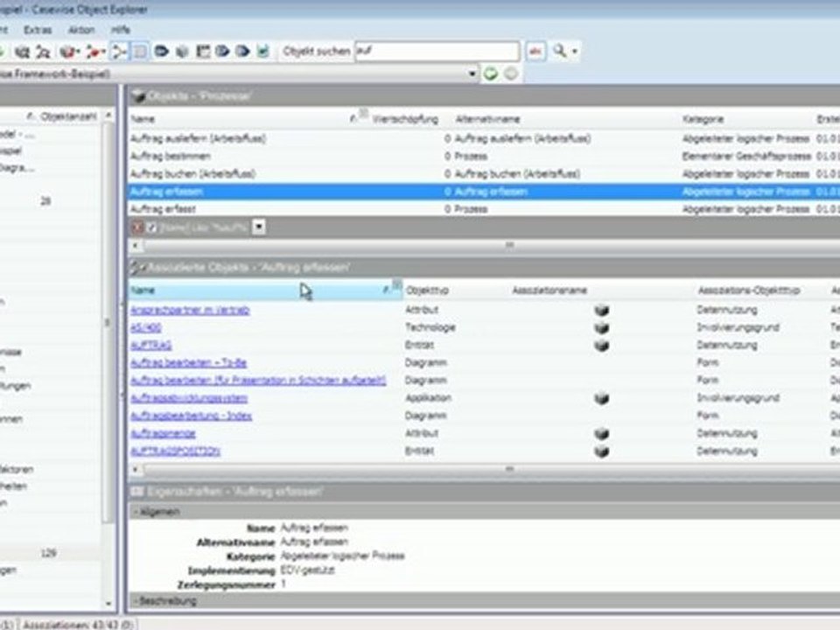840x630 pixels.
Task: Click the Assoziierte Objekte panel header icon
Action: click(x=137, y=267)
